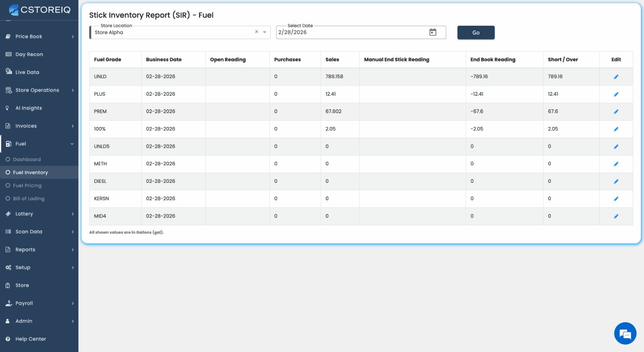This screenshot has height=352, width=644.
Task: Select the Fuel Pricing submenu option
Action: pyautogui.click(x=27, y=185)
